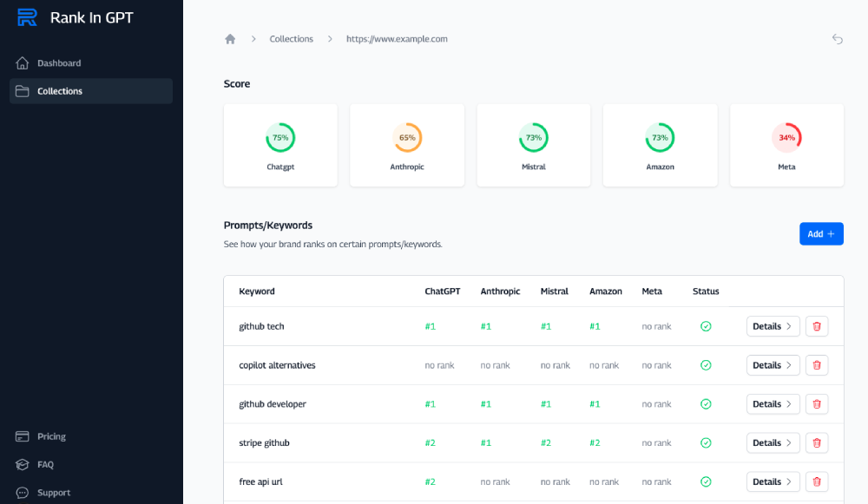This screenshot has height=504, width=868.
Task: Click the Rank In GPT logo icon
Action: 27,17
